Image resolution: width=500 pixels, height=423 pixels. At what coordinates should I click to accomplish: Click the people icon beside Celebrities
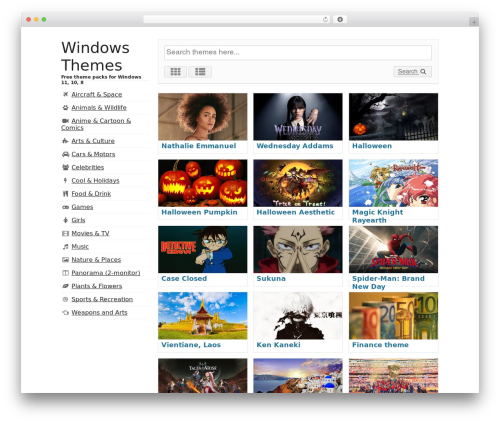click(65, 167)
